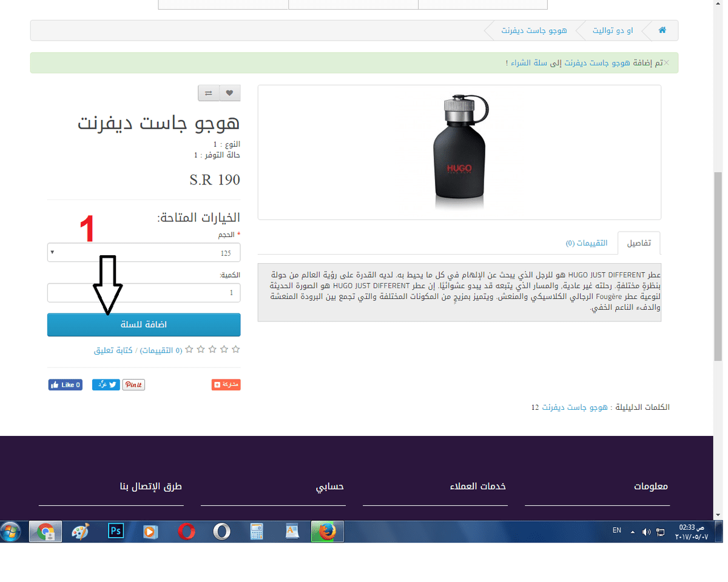
Task: Open WordPad document icon in taskbar
Action: [292, 532]
